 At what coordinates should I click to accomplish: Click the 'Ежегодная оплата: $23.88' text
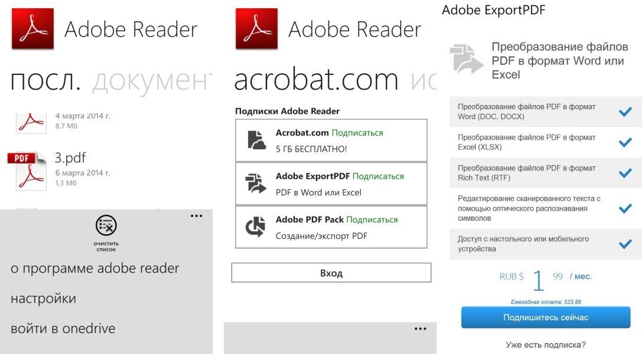pyautogui.click(x=546, y=302)
